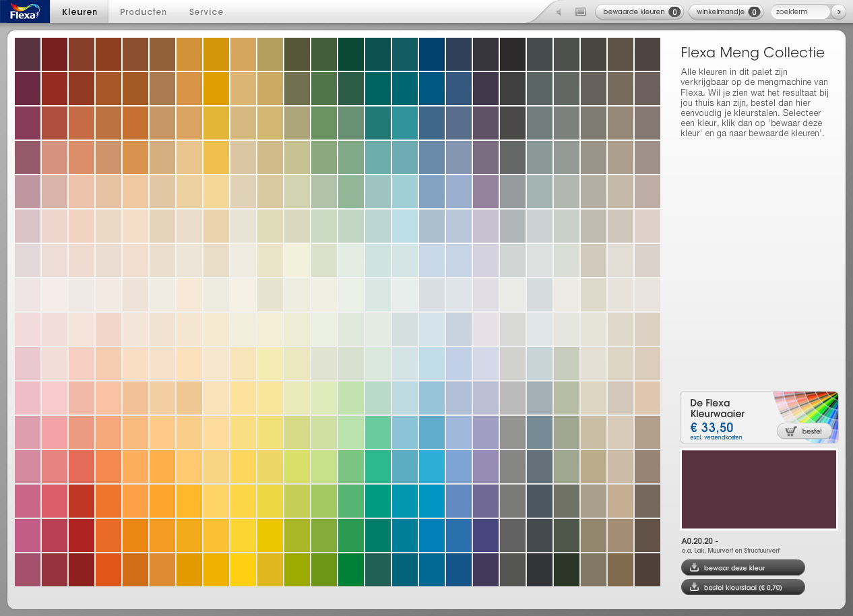View the winkelmandje shopping cart
Image resolution: width=853 pixels, height=616 pixels.
[726, 11]
